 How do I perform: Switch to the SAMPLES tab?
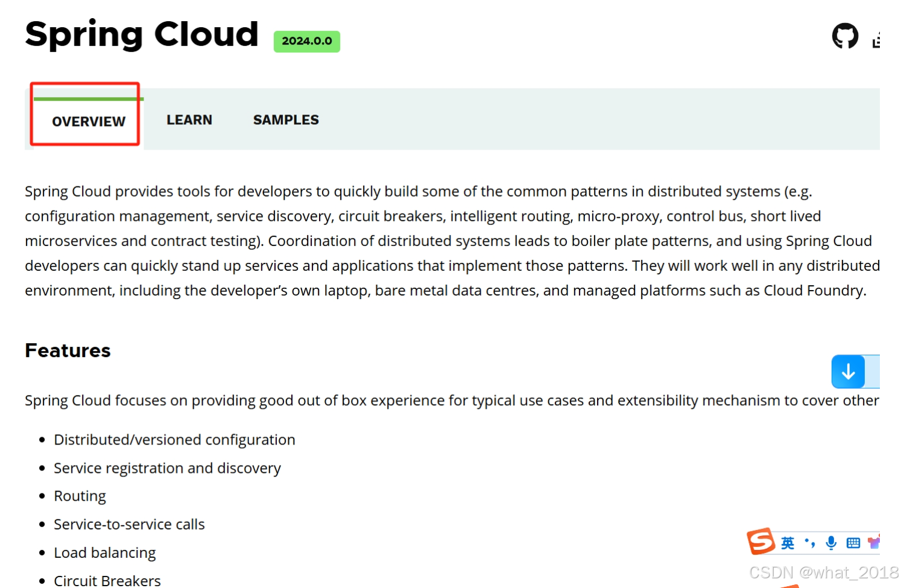click(x=286, y=119)
